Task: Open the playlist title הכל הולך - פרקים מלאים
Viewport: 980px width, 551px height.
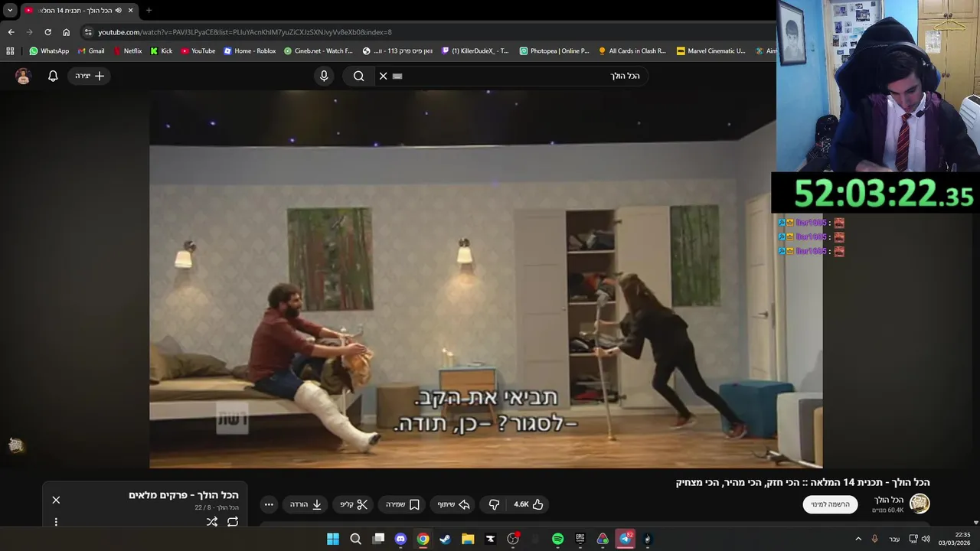Action: [184, 495]
